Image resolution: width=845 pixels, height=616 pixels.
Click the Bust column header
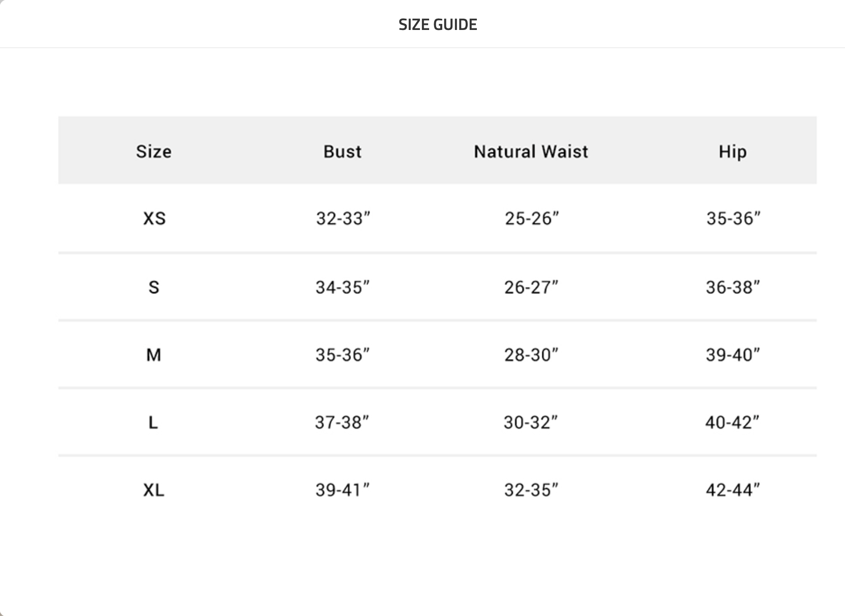342,151
